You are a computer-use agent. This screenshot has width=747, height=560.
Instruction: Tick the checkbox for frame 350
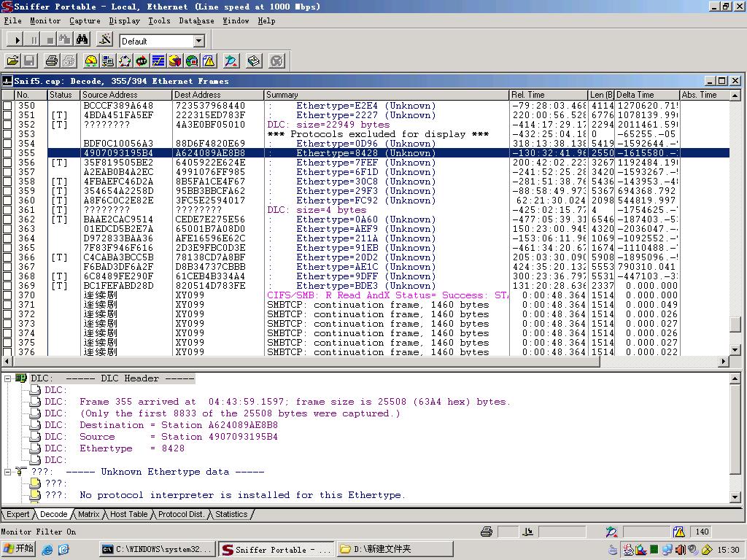pos(7,106)
